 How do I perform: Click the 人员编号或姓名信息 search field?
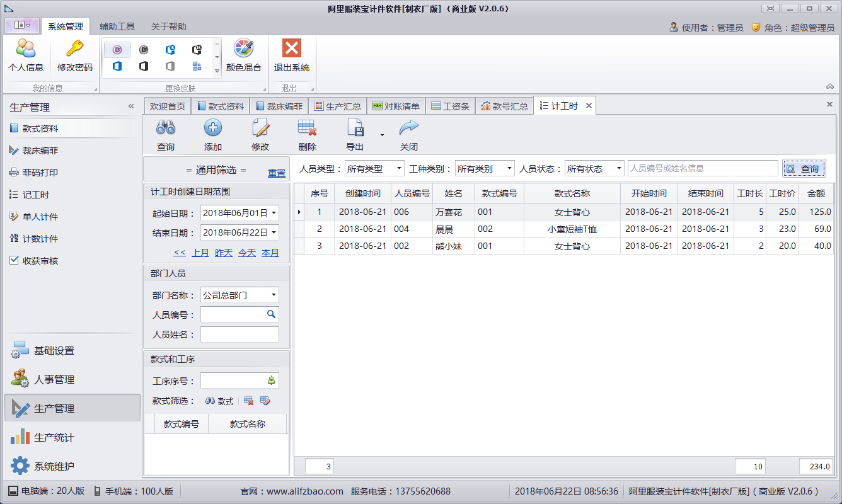pyautogui.click(x=702, y=168)
